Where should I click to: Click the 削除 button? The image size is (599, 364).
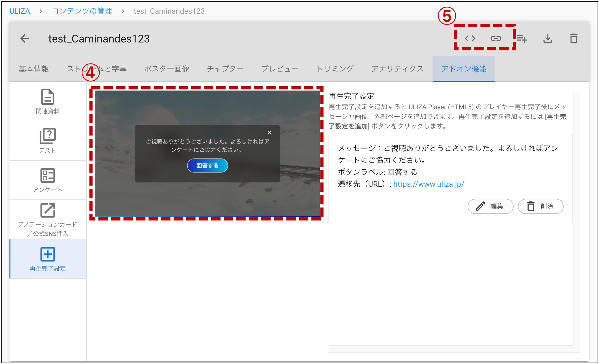pos(540,206)
